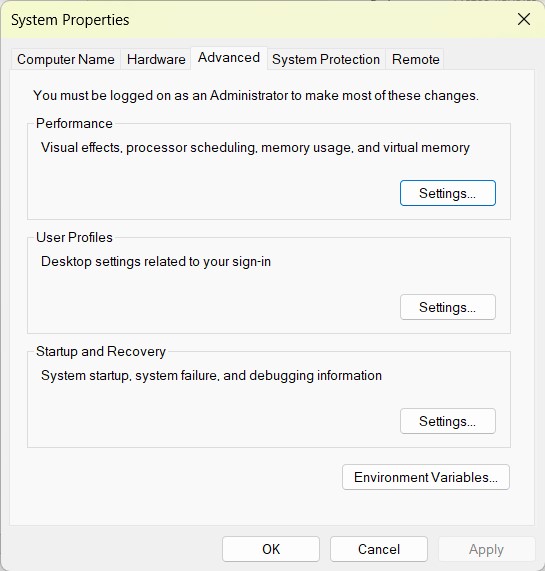Open the Hardware tab
The image size is (545, 571).
(156, 59)
